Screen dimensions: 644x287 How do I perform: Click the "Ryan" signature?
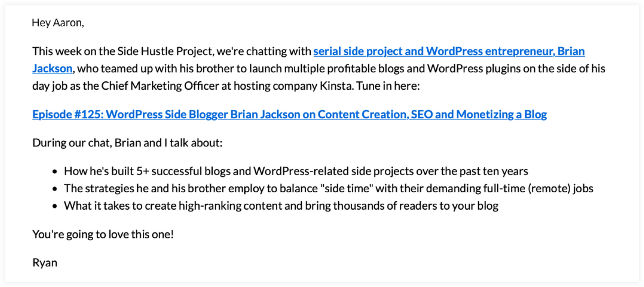click(45, 263)
